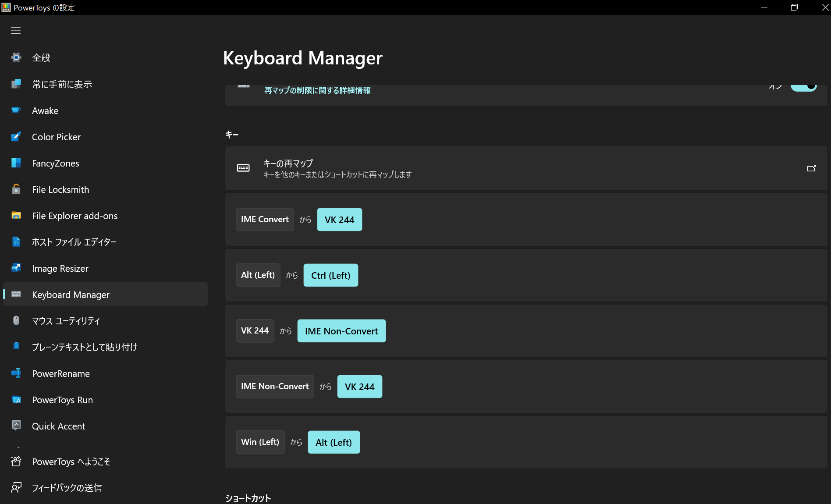The width and height of the screenshot is (831, 504).
Task: Open the remapping limitations details link (再マップの制限に関する詳細情報)
Action: [x=317, y=90]
